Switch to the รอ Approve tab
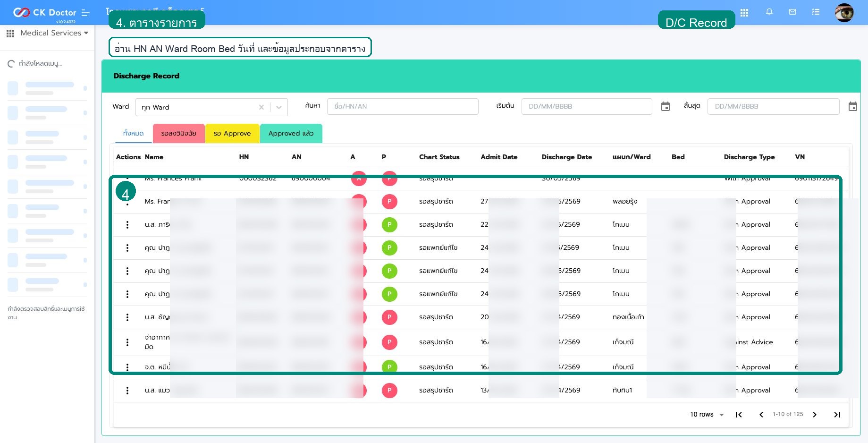Viewport: 868px width, 443px height. tap(232, 134)
